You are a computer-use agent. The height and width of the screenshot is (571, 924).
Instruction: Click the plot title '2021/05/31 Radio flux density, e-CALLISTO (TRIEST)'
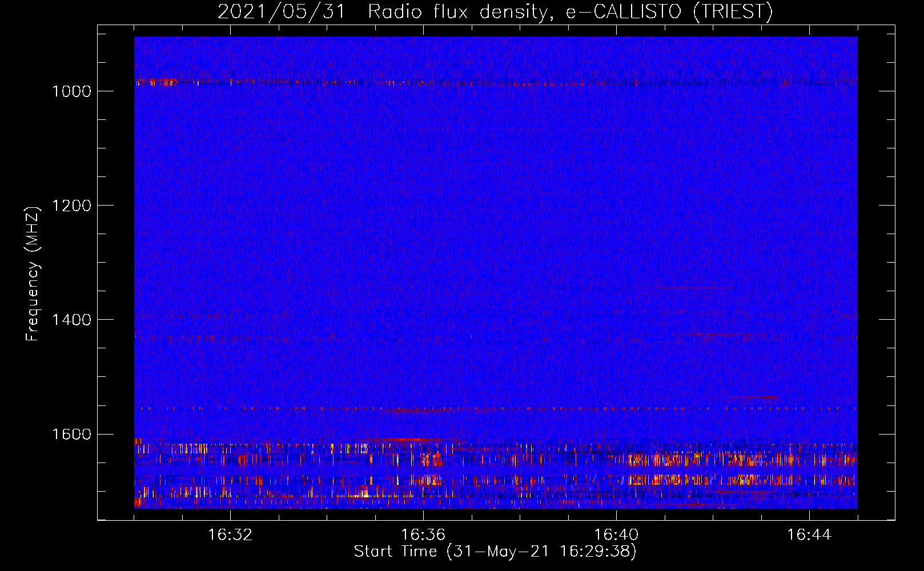click(x=495, y=12)
